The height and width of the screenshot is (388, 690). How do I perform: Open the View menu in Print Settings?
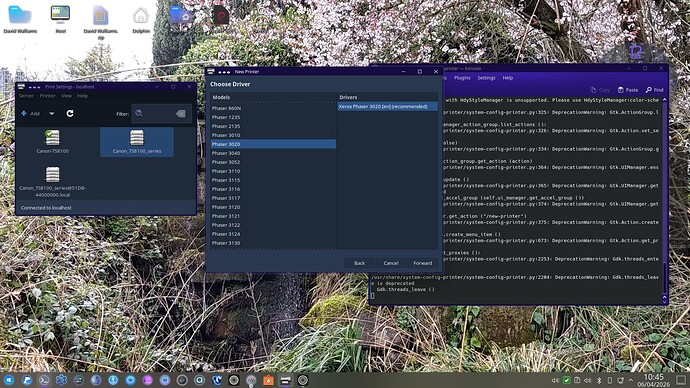[x=66, y=95]
